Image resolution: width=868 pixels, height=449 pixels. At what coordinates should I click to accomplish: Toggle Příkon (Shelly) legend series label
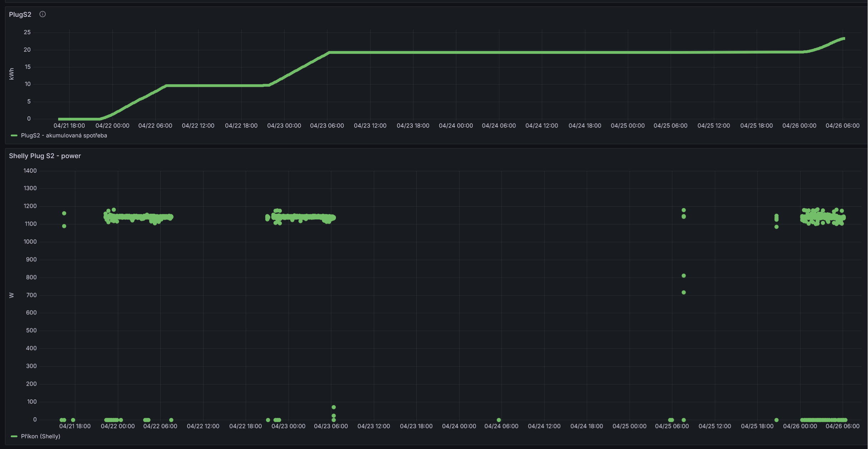pos(40,437)
